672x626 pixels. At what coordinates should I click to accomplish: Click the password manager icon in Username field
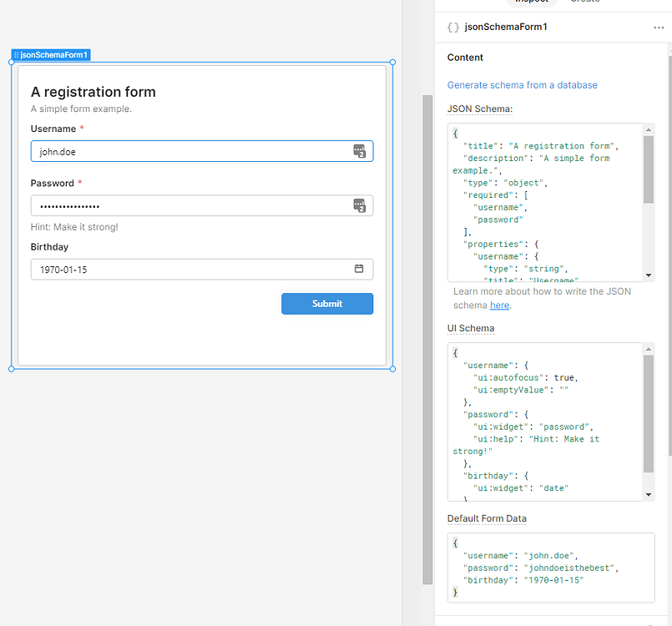pos(359,151)
